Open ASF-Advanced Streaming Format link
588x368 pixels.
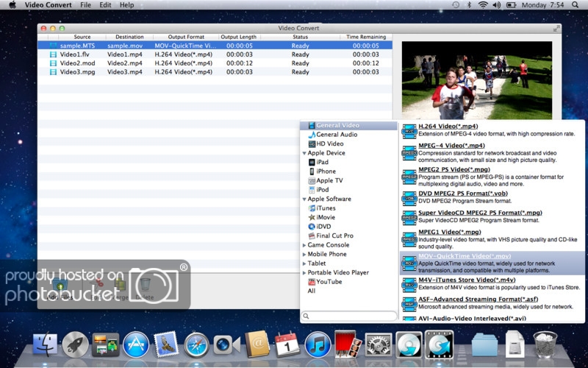478,300
